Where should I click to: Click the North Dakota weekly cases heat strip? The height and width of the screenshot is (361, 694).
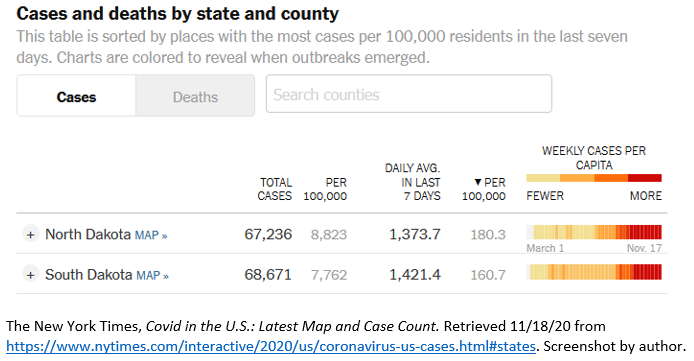pos(594,232)
